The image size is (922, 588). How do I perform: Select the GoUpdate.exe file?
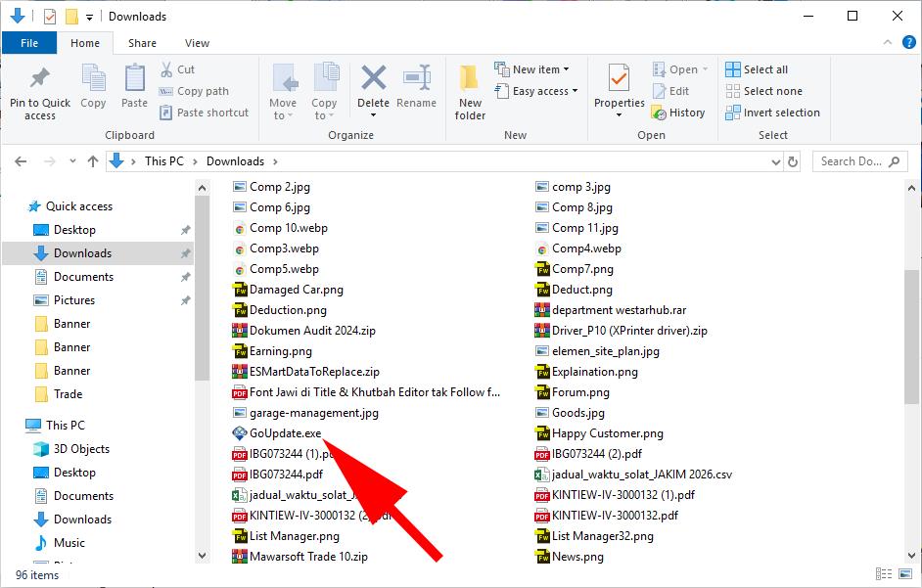tap(284, 433)
